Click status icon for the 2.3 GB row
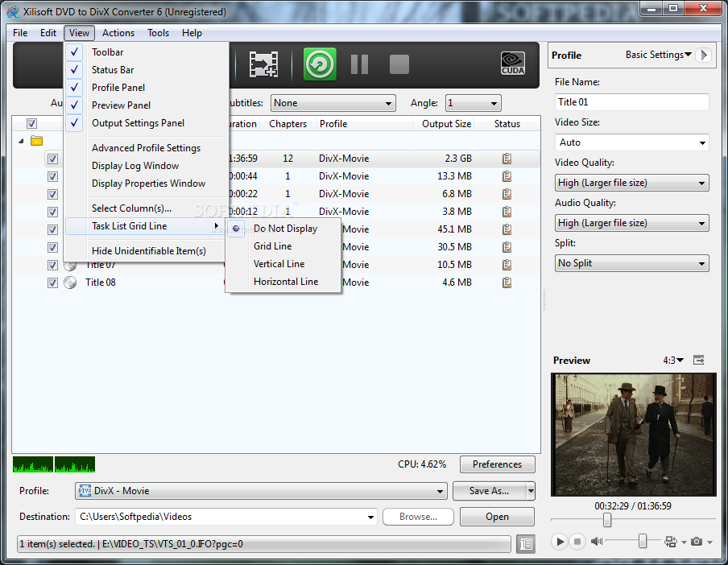This screenshot has height=565, width=728. [507, 159]
